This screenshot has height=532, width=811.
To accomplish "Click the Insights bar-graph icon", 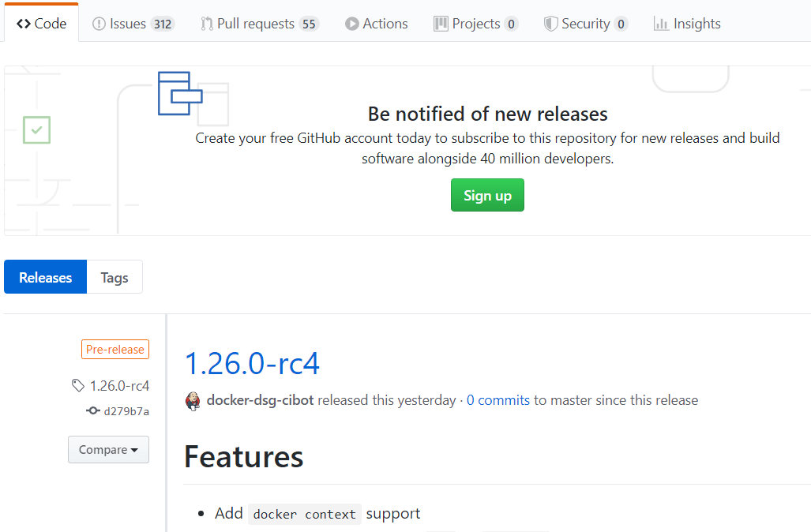I will [x=661, y=24].
